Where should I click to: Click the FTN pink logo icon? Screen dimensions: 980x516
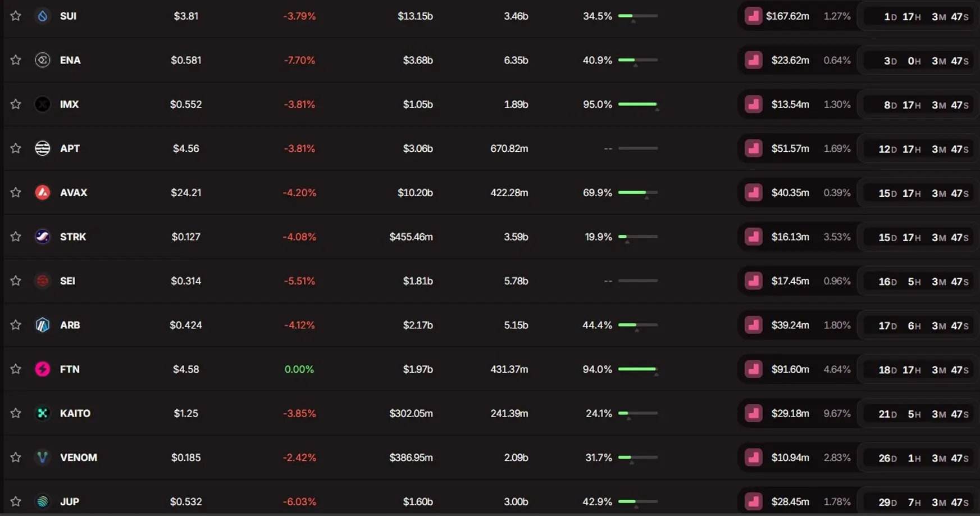click(43, 369)
